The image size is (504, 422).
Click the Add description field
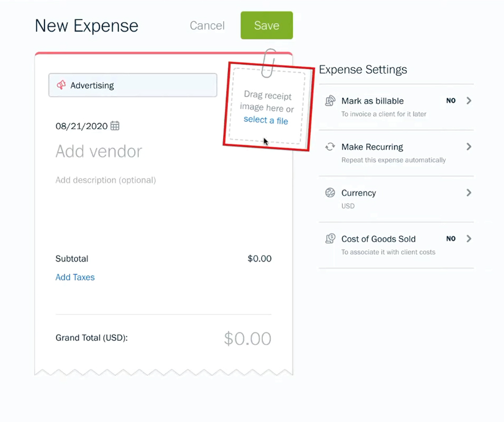[x=106, y=180]
